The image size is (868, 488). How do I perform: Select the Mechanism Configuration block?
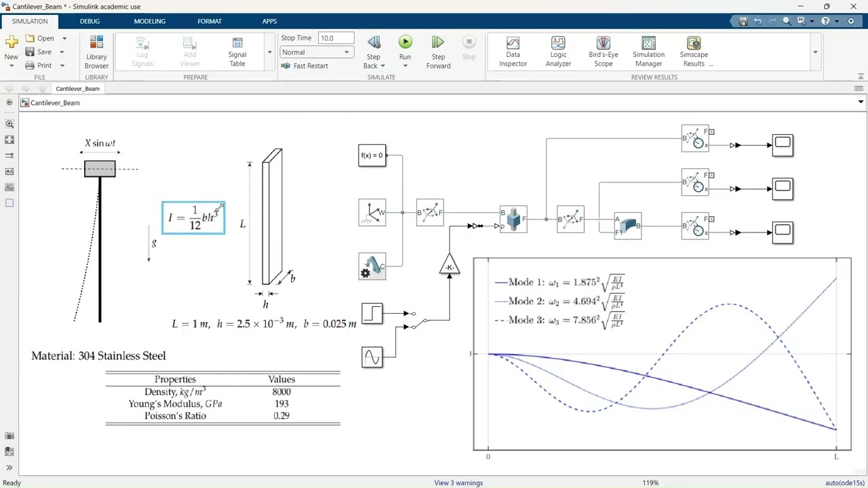tap(372, 266)
